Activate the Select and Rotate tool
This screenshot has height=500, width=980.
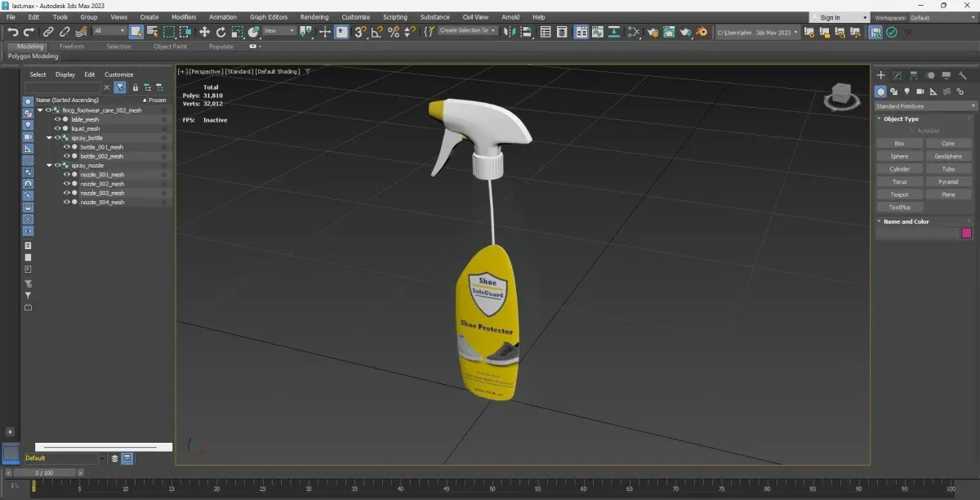tap(220, 32)
